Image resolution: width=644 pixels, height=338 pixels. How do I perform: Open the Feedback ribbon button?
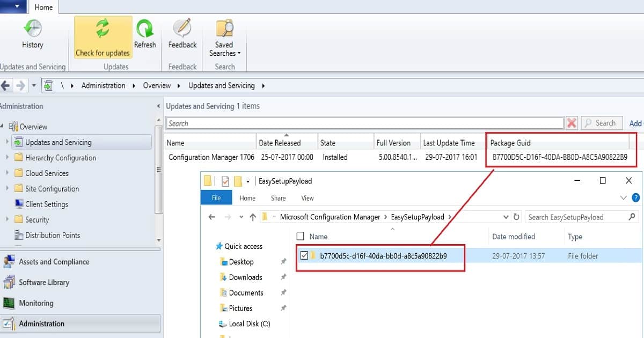click(x=182, y=35)
